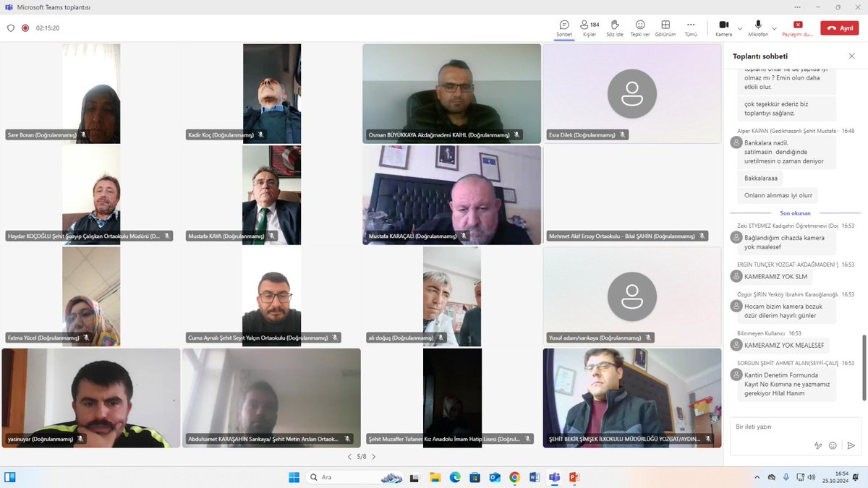868x488 pixels.
Task: Open File Explorer from taskbar
Action: tap(435, 477)
